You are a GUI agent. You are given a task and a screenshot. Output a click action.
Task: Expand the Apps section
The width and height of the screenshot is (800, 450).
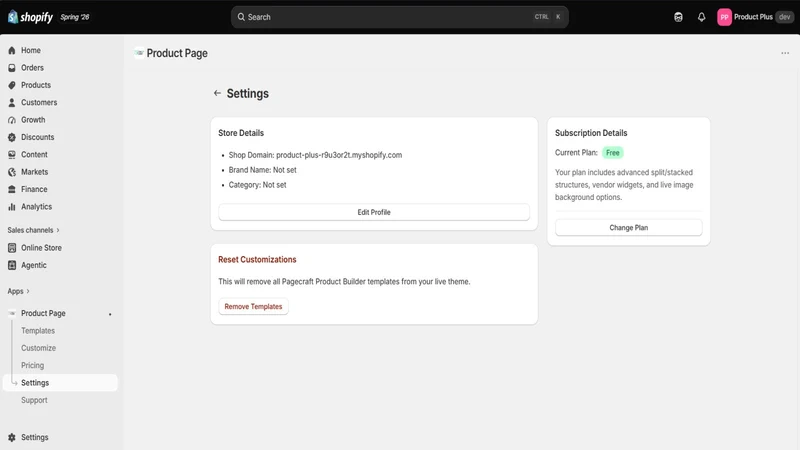click(x=18, y=291)
